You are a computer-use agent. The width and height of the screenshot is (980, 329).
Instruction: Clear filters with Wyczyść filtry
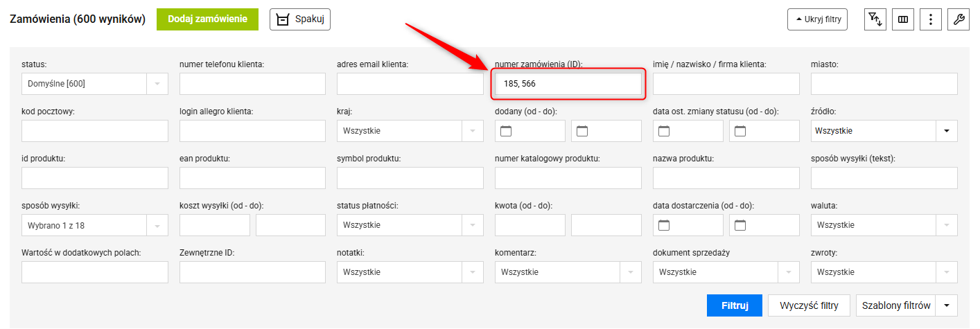(810, 305)
